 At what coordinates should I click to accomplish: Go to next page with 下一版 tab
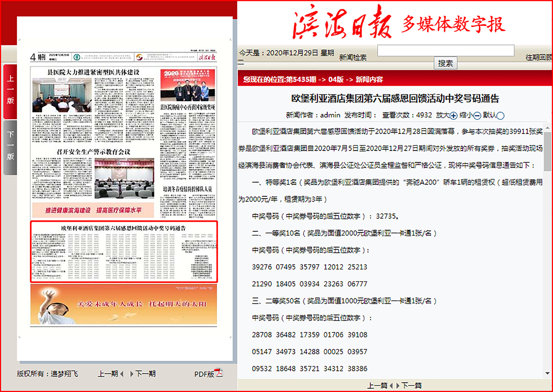(10, 147)
